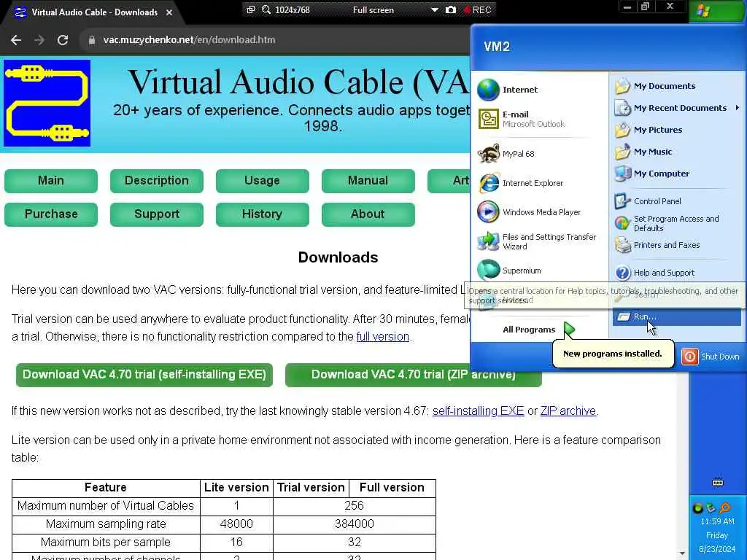Image resolution: width=747 pixels, height=560 pixels.
Task: Open the Manual page button
Action: coord(368,181)
